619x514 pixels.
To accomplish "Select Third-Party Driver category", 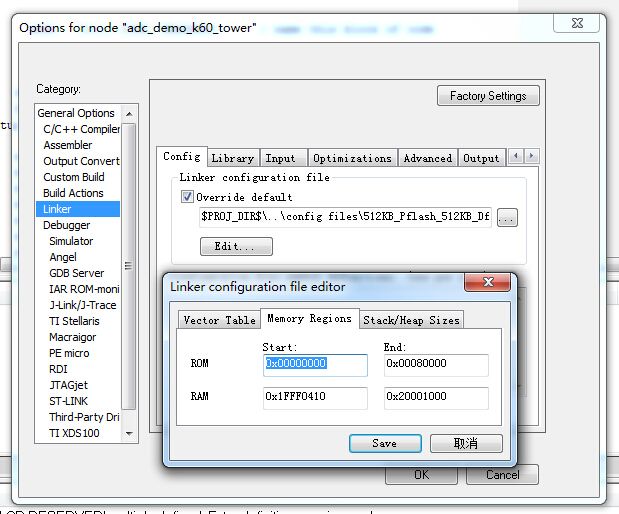I will [84, 417].
